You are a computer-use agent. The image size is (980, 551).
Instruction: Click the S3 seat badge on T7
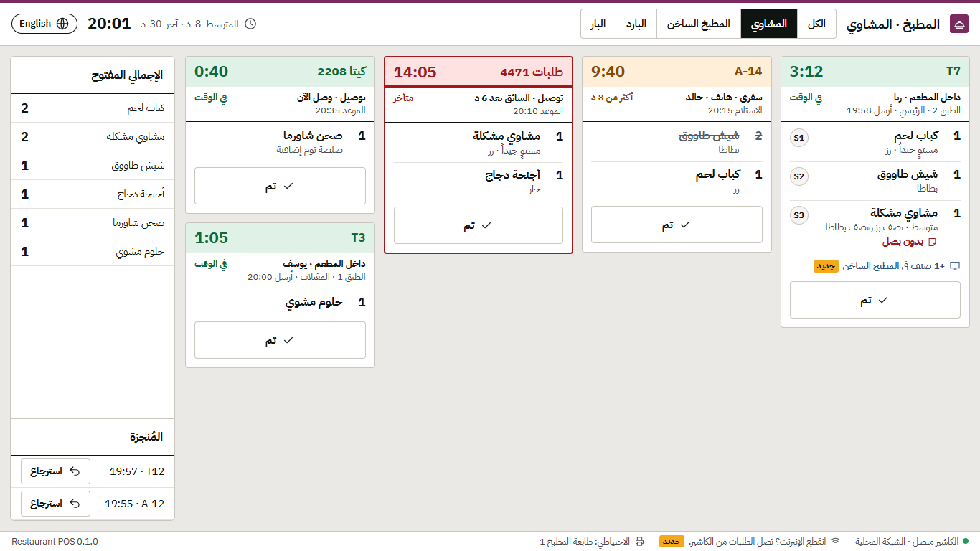pos(799,215)
